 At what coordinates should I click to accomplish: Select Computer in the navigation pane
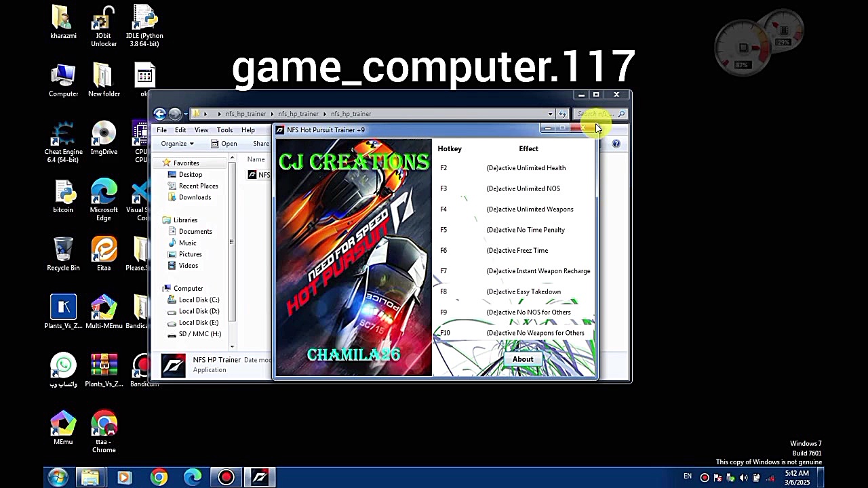click(x=188, y=289)
